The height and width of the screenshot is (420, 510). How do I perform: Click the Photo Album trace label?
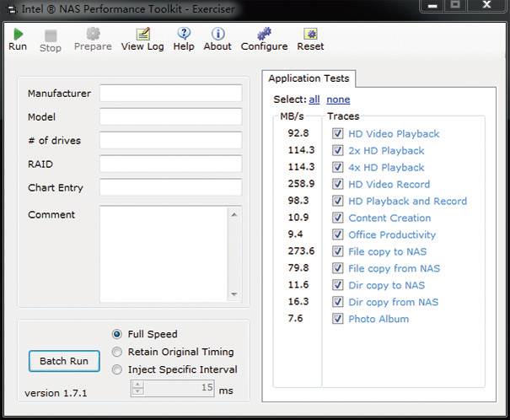(x=378, y=319)
